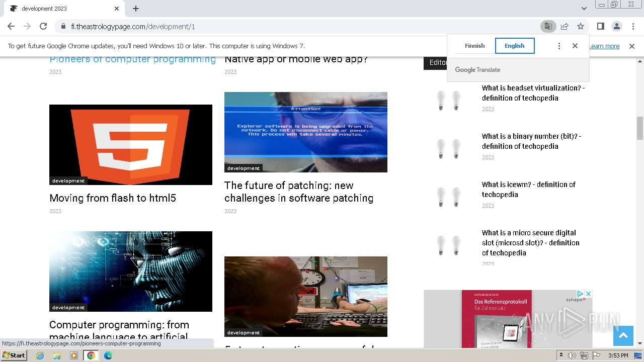Viewport: 644px width, 362px height.
Task: Open Native app or mobile web app article
Action: pyautogui.click(x=296, y=59)
